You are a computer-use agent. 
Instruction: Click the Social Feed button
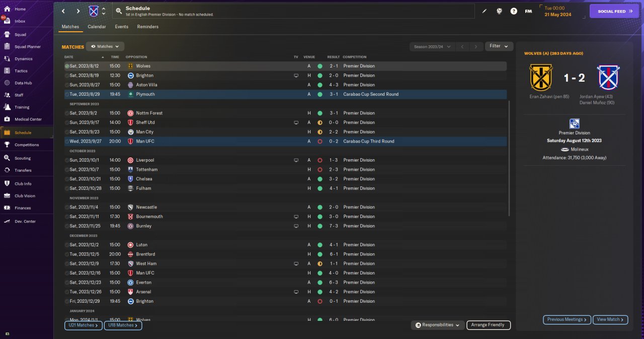[614, 11]
